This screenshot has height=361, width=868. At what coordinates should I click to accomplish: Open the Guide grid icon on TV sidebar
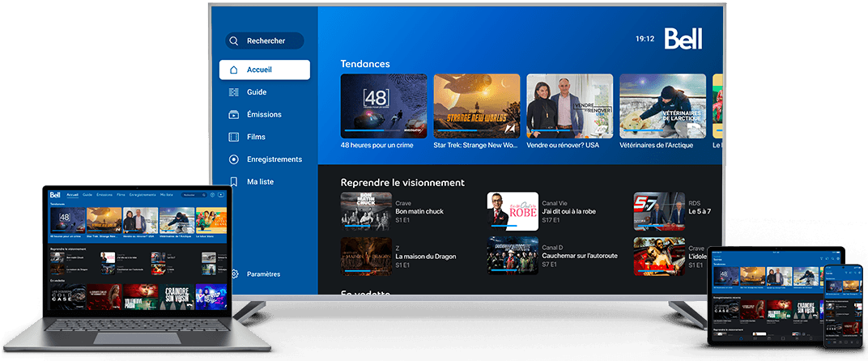(x=234, y=92)
